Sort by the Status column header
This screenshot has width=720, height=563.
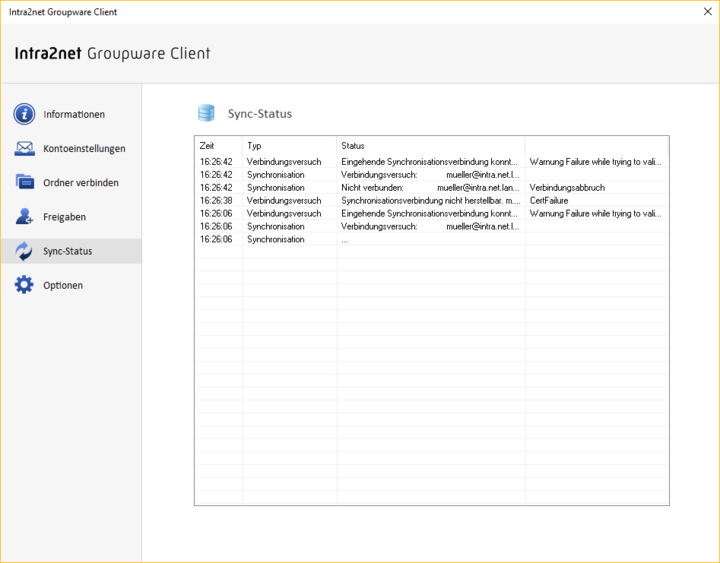coord(431,146)
